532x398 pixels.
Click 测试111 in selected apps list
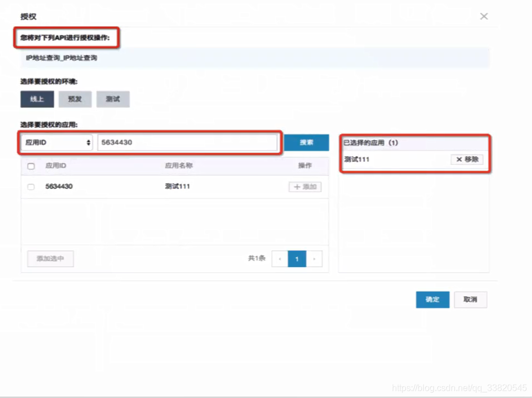(357, 159)
